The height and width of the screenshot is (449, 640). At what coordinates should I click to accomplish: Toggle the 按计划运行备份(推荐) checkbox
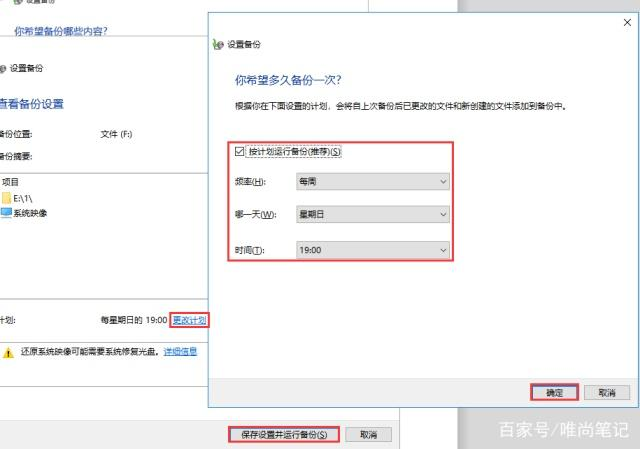[238, 152]
